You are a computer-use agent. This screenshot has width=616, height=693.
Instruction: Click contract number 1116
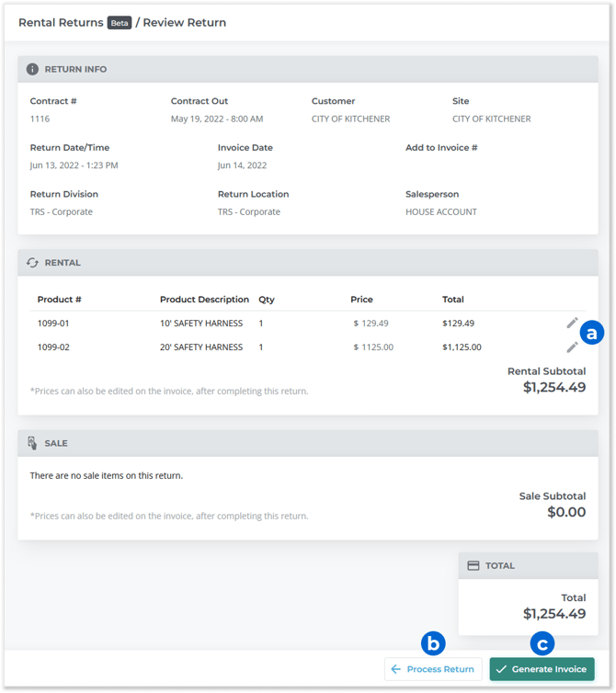(x=40, y=119)
